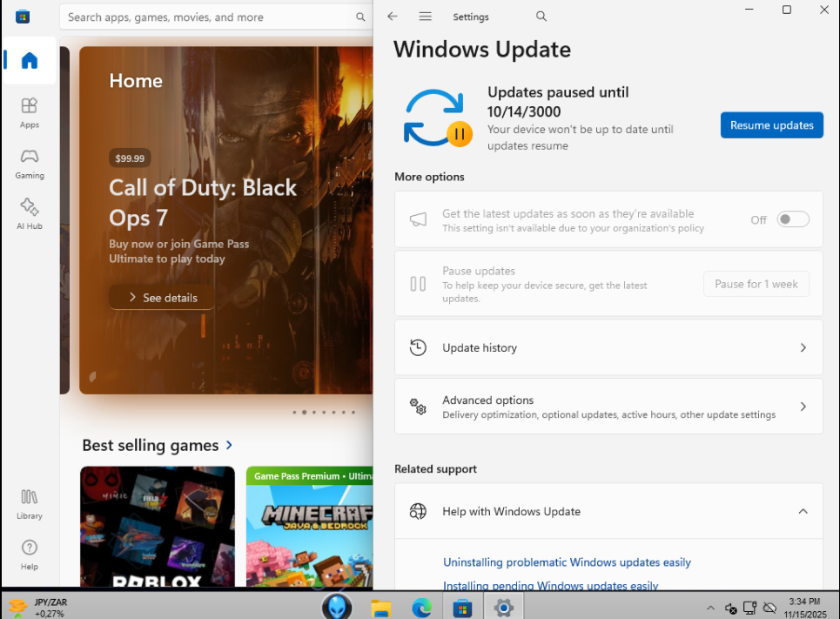Open Advanced options chevron
This screenshot has width=840, height=619.
tap(803, 407)
